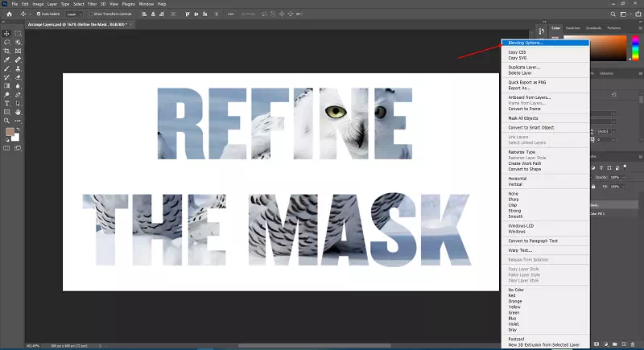
Task: Click the rainbow hue slider strip
Action: click(635, 47)
